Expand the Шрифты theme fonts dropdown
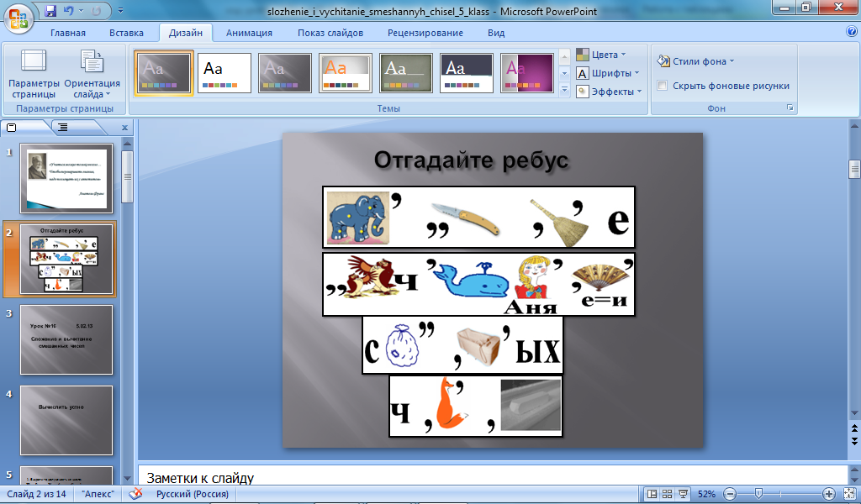Image resolution: width=861 pixels, height=504 pixels. (608, 73)
